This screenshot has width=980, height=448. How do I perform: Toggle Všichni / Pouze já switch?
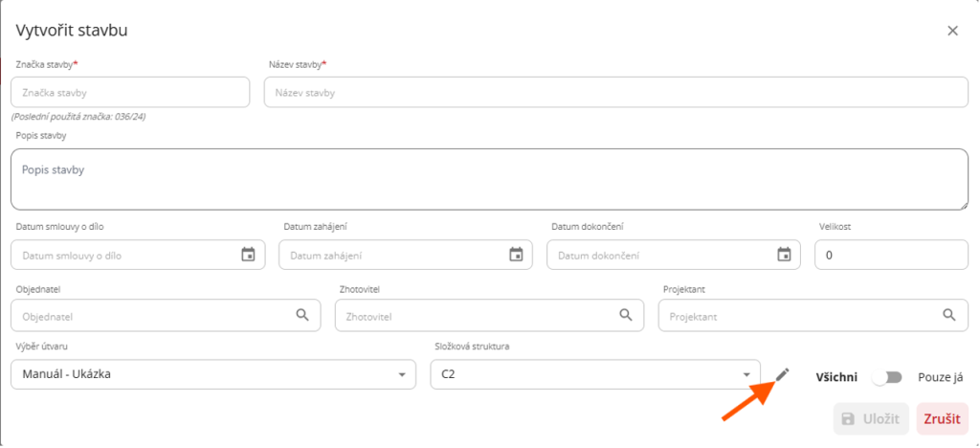[887, 377]
